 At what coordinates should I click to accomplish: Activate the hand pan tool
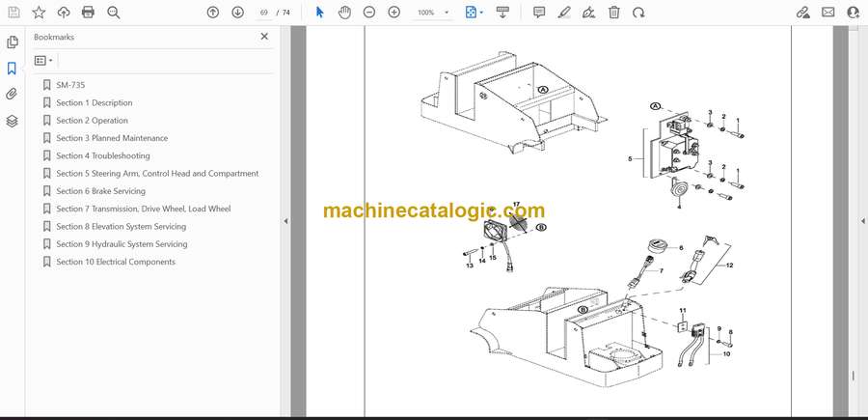[x=344, y=13]
